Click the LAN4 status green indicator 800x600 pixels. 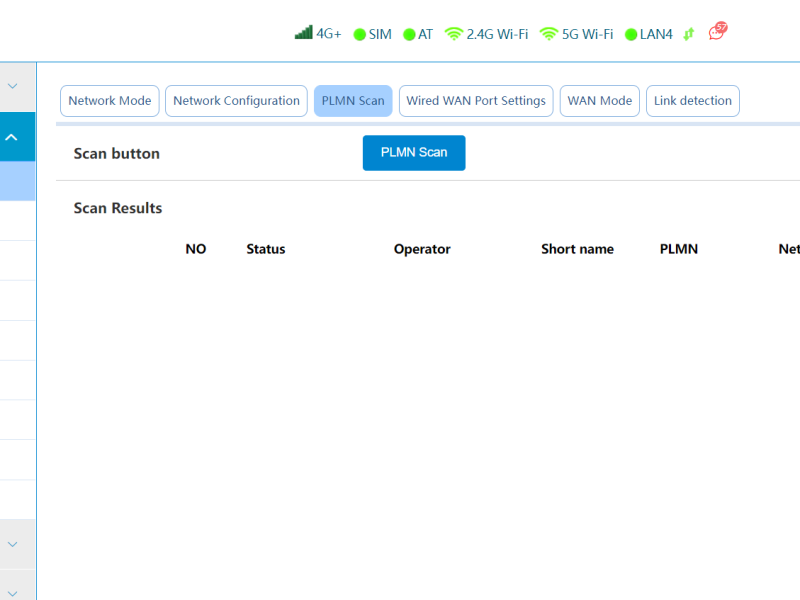(x=631, y=35)
